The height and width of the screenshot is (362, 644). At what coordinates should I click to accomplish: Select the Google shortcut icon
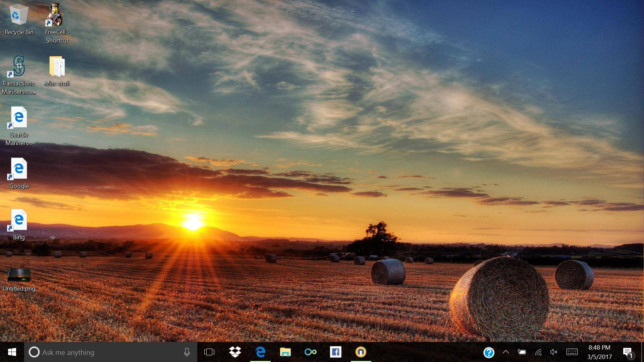coord(18,169)
